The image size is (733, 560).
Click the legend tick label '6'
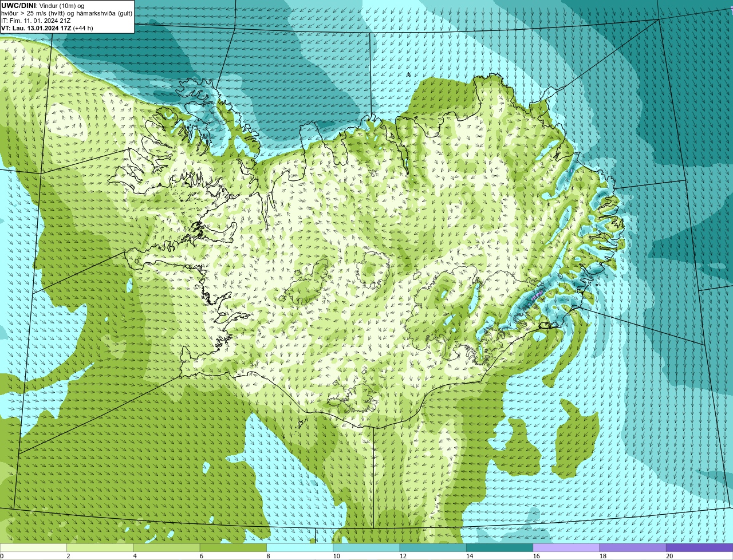click(x=202, y=556)
